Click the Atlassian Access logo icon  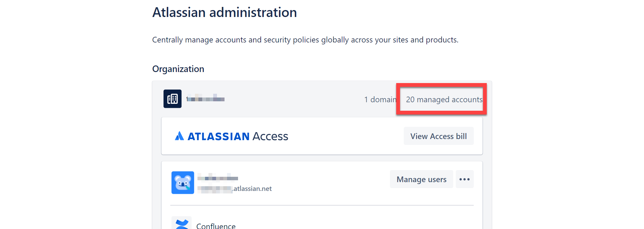point(179,136)
